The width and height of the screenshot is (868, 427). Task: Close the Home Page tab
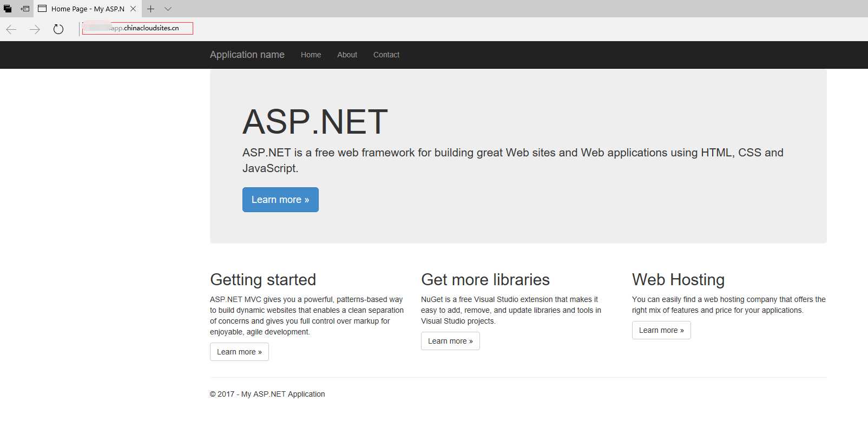click(133, 9)
